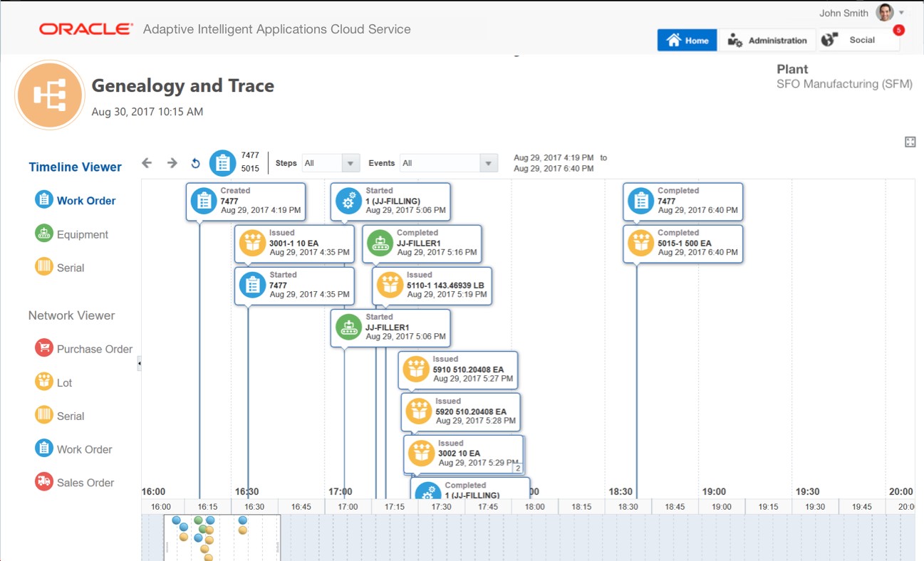Go to the Home screen

686,40
